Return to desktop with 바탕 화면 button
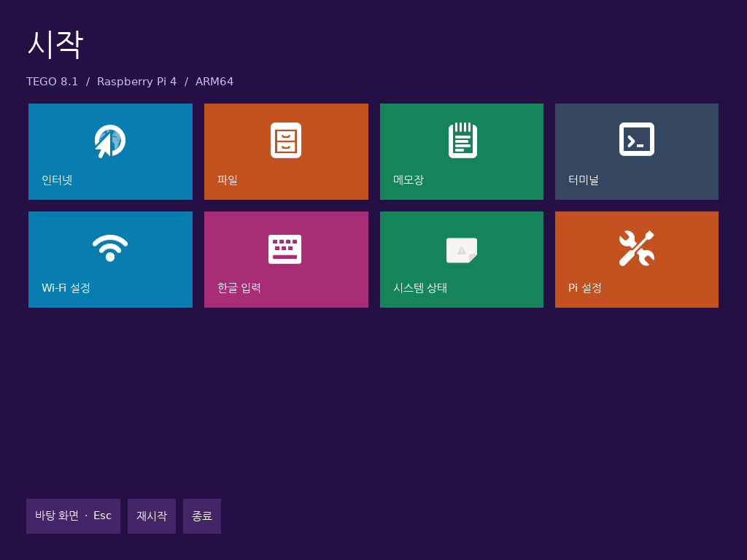This screenshot has height=560, width=747. (x=74, y=516)
